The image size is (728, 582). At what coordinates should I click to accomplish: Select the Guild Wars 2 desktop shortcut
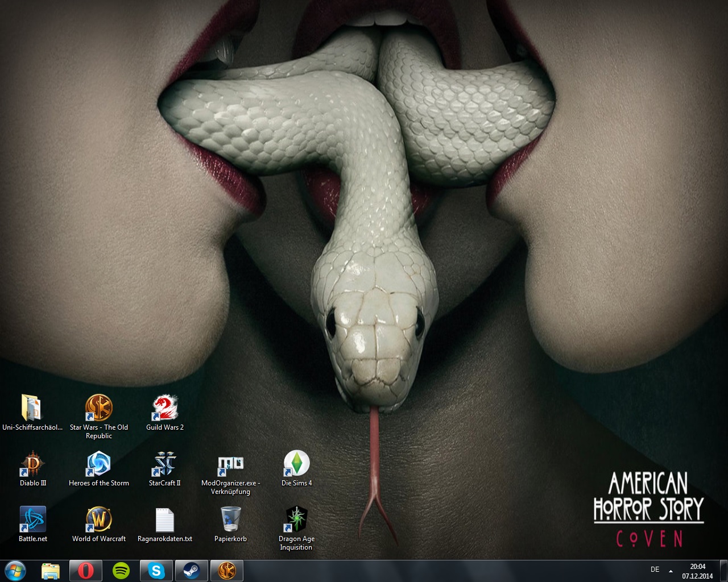click(x=165, y=408)
